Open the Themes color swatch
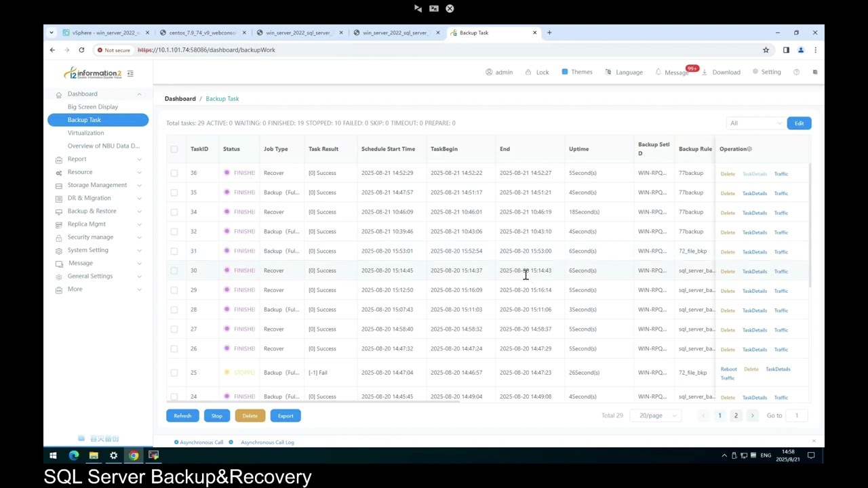 click(564, 72)
